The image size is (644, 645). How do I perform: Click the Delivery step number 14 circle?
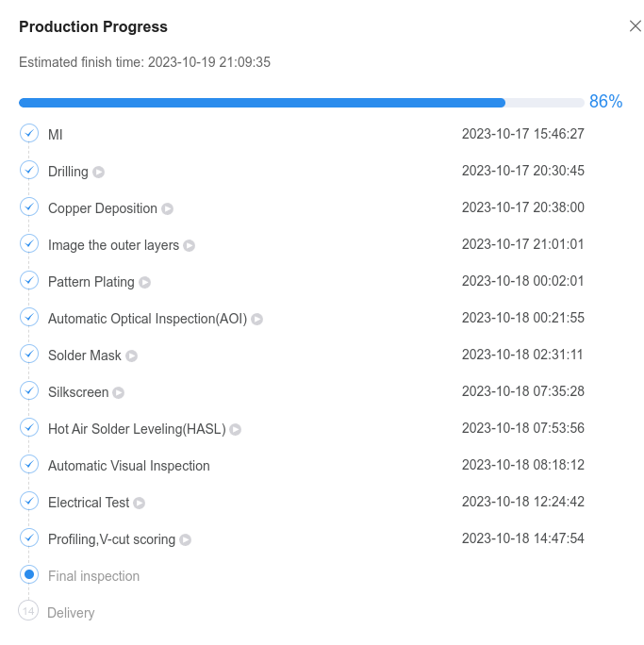(28, 611)
